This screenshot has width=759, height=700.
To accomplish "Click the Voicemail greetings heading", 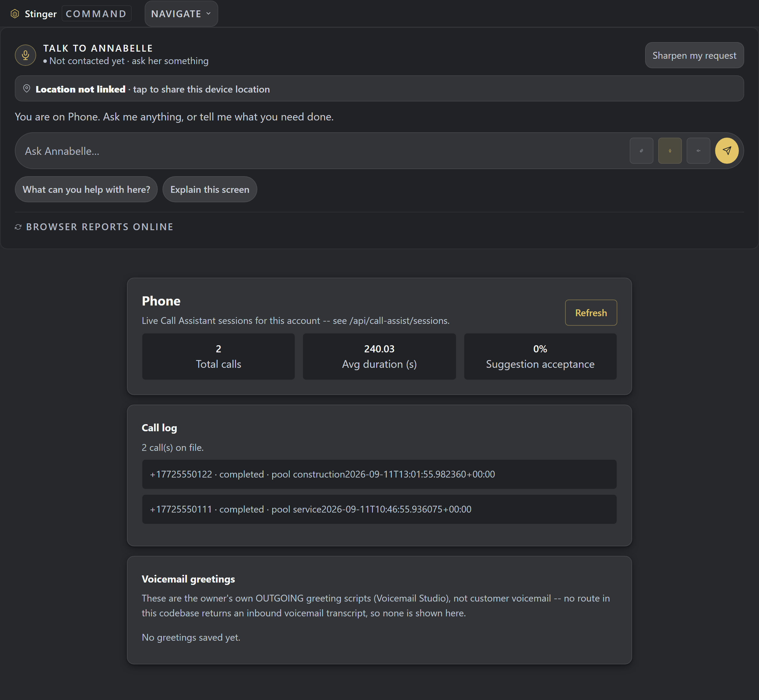I will 188,579.
